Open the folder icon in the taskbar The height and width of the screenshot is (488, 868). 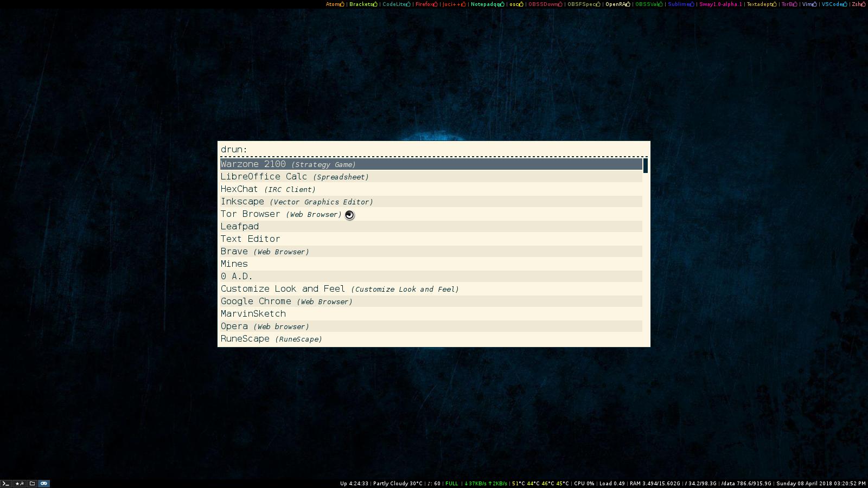point(32,483)
